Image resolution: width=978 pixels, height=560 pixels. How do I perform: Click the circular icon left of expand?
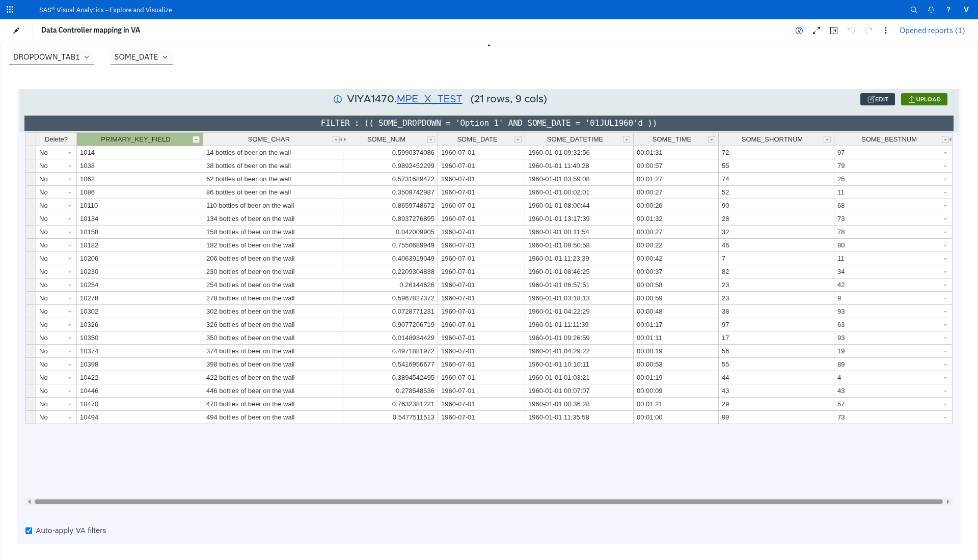(x=799, y=31)
